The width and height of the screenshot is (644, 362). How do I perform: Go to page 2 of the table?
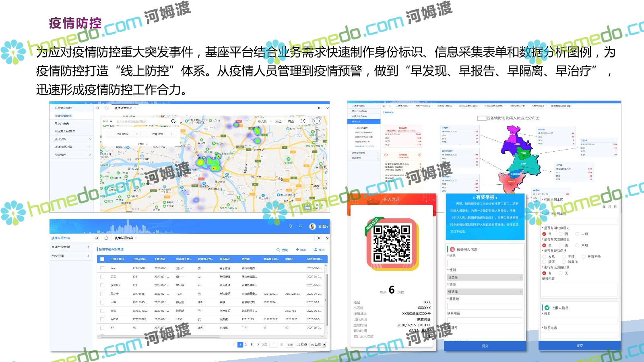pyautogui.click(x=246, y=345)
